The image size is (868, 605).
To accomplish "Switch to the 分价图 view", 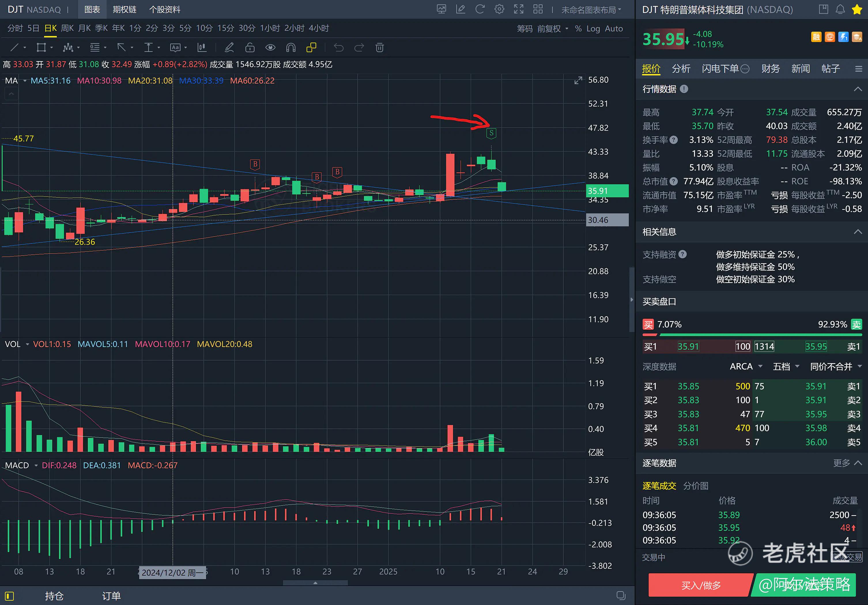I will (x=696, y=486).
